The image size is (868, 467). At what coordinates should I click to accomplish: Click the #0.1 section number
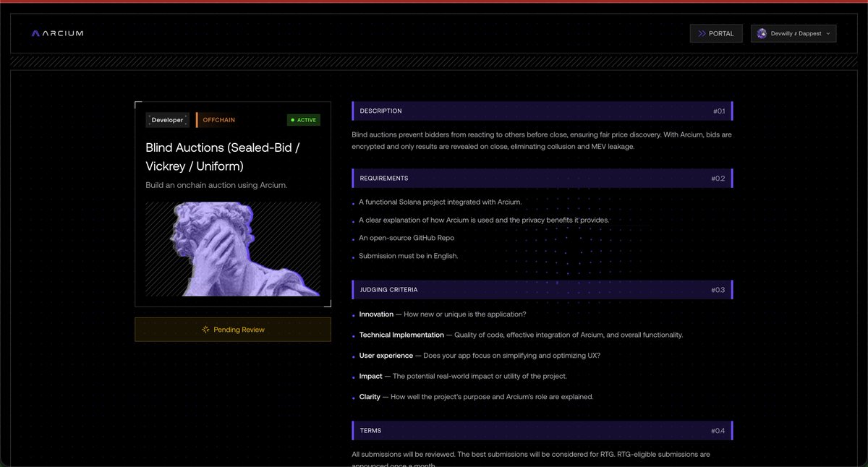coord(718,111)
